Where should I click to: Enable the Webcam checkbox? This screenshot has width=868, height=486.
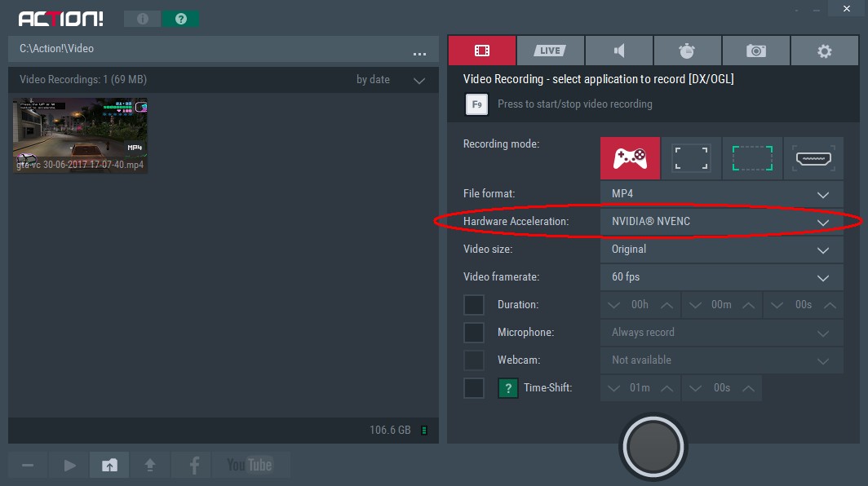pos(474,360)
